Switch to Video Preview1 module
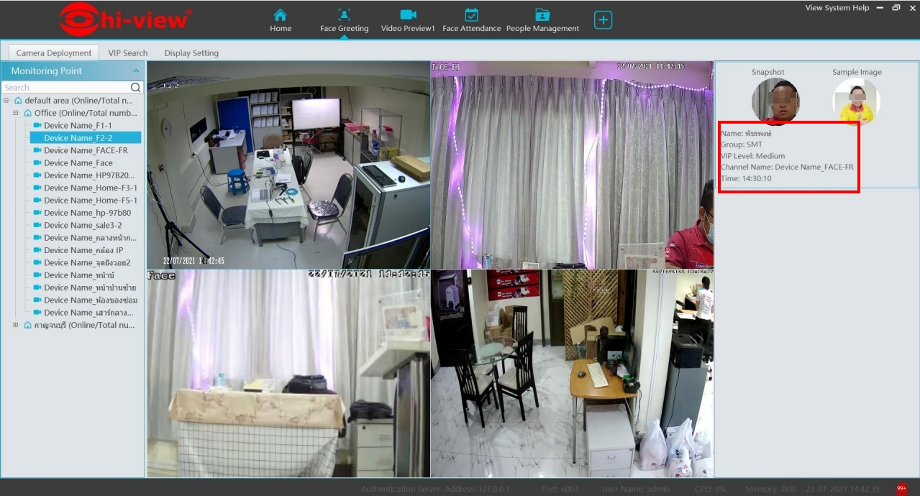The width and height of the screenshot is (920, 496). [x=407, y=20]
